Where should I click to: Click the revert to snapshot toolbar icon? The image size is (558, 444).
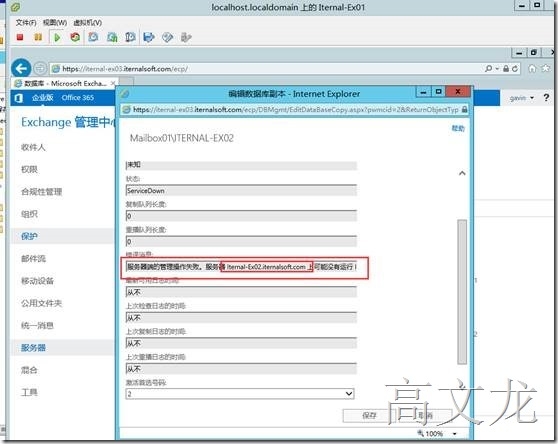point(112,37)
